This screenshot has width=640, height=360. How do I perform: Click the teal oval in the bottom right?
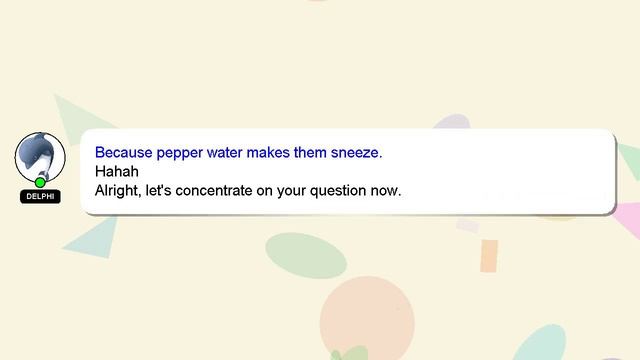pyautogui.click(x=541, y=343)
